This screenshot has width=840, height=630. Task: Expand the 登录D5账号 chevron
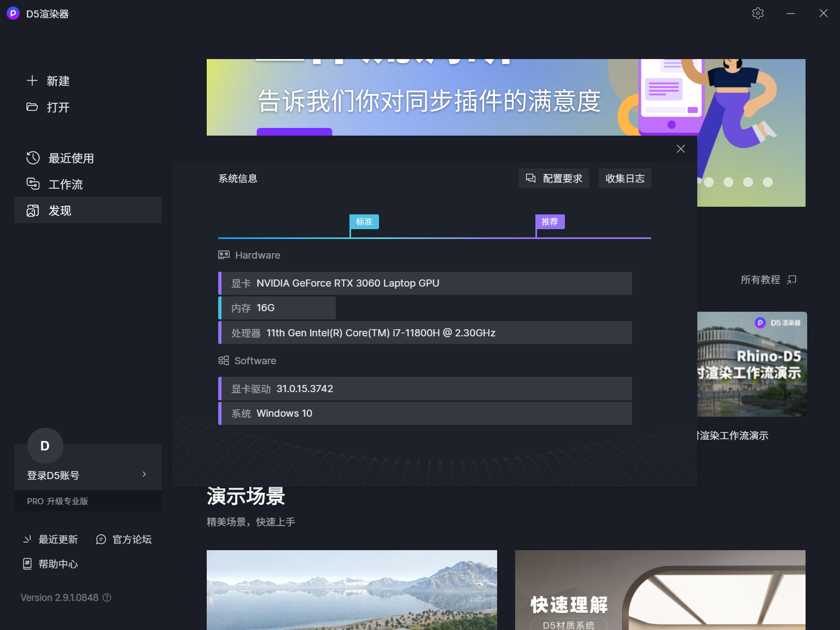pos(144,474)
